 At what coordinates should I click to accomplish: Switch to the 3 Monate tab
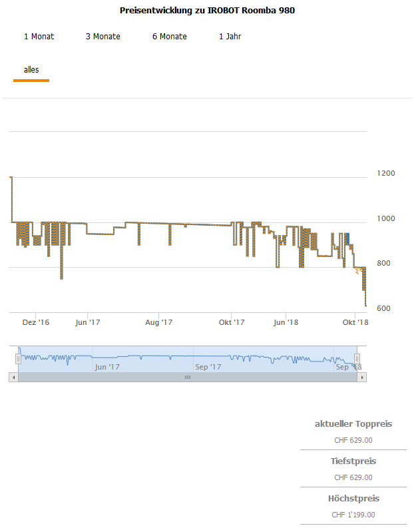(x=103, y=37)
